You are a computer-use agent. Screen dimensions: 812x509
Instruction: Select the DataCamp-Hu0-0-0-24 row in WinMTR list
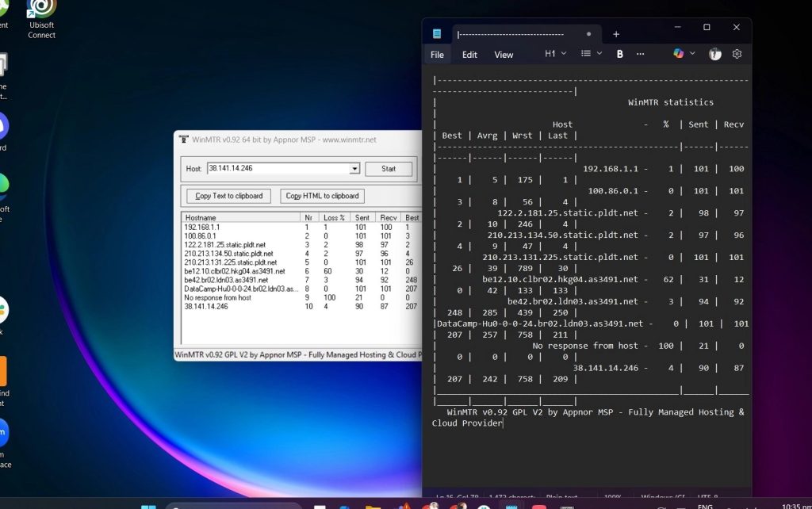coord(302,289)
